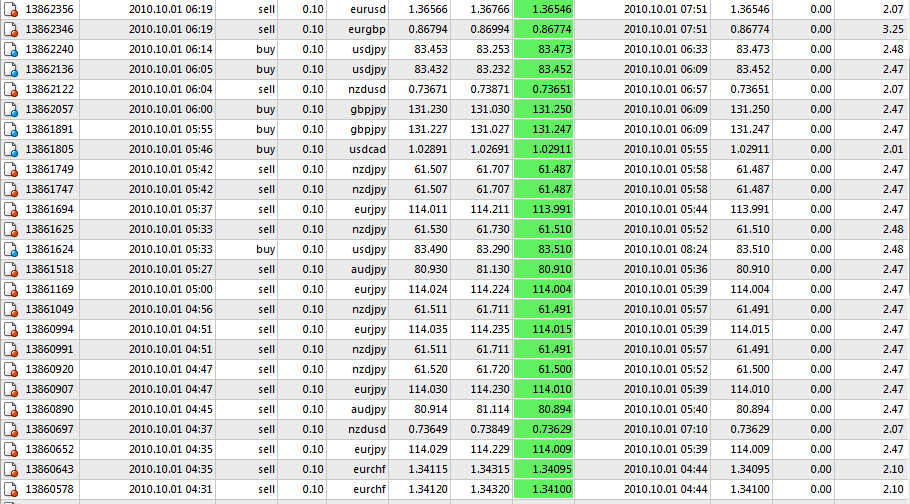Screen dimensions: 910x504
Task: Click close time 2010.10.01 05:36
Action: pyautogui.click(x=666, y=269)
